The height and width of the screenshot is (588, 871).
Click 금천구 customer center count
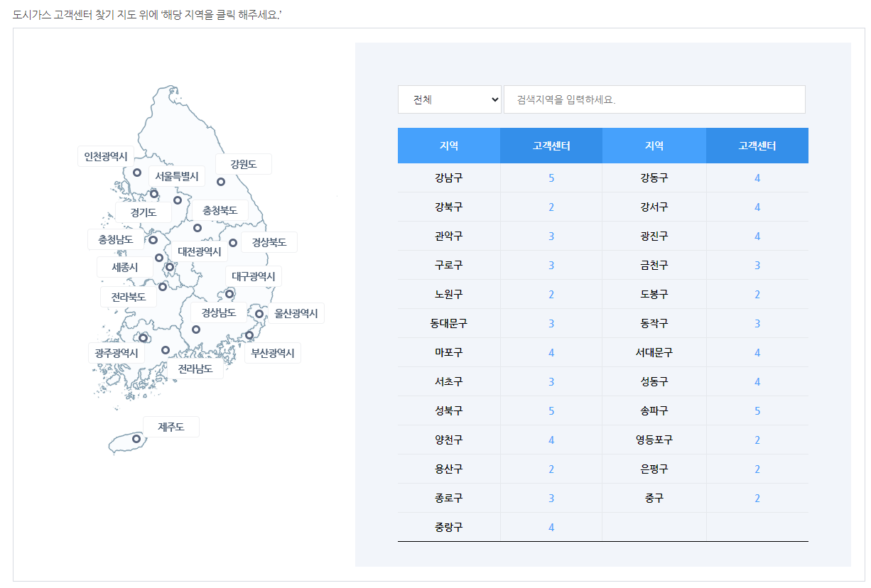pyautogui.click(x=757, y=265)
